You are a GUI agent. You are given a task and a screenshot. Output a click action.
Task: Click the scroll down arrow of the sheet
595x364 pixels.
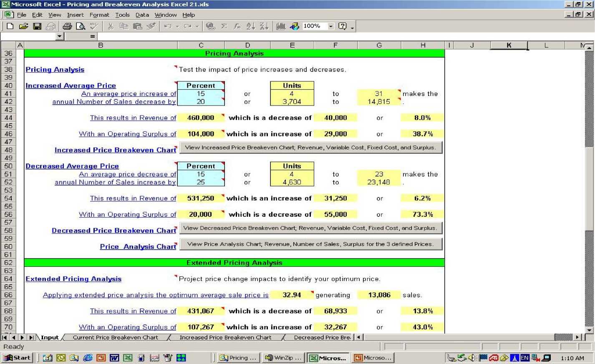tap(589, 330)
